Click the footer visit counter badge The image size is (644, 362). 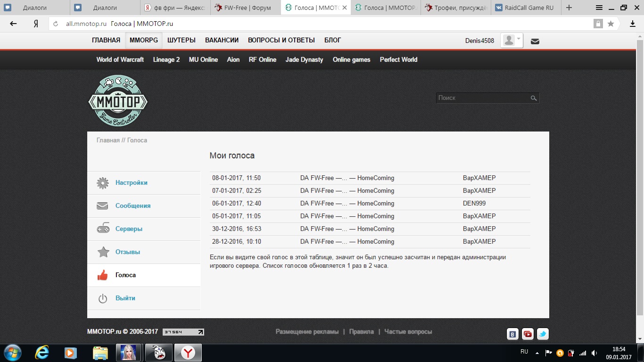pos(183,332)
